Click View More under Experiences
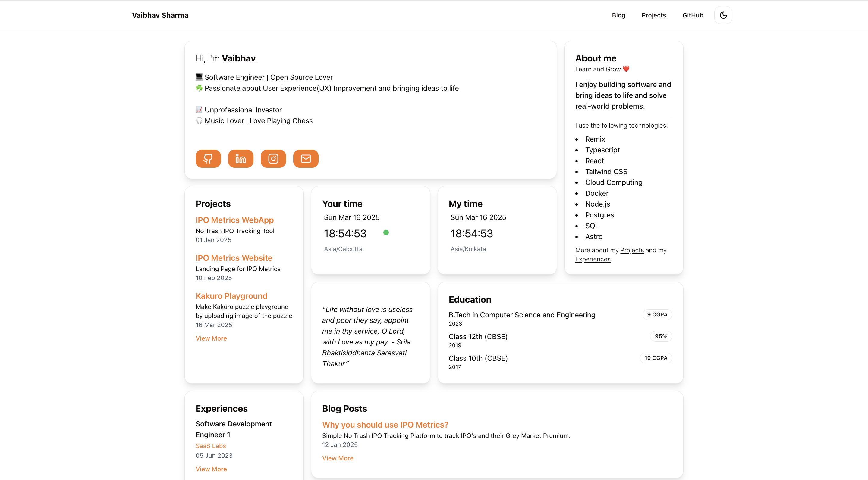The height and width of the screenshot is (480, 868). [211, 469]
